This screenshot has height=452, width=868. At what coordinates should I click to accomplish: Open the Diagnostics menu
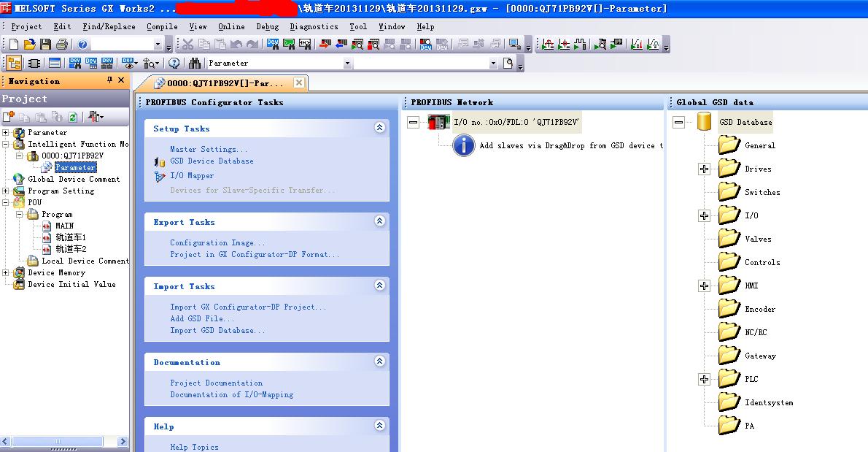tap(314, 26)
